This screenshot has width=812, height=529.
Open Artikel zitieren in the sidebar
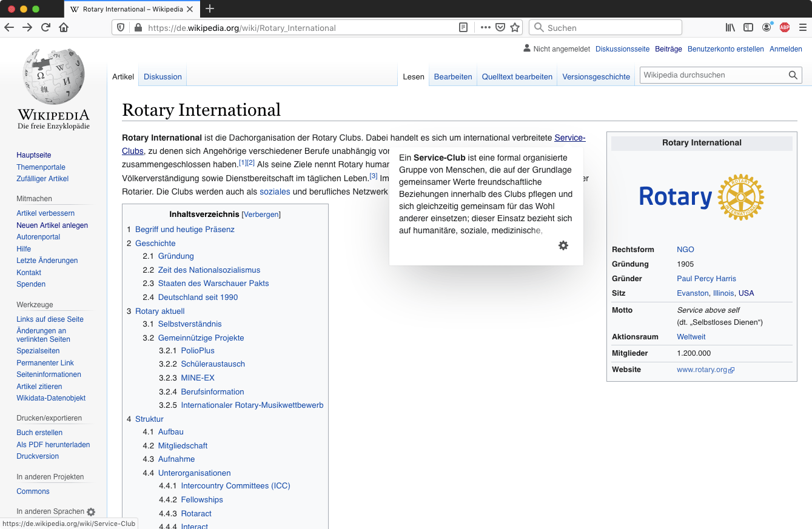tap(39, 387)
